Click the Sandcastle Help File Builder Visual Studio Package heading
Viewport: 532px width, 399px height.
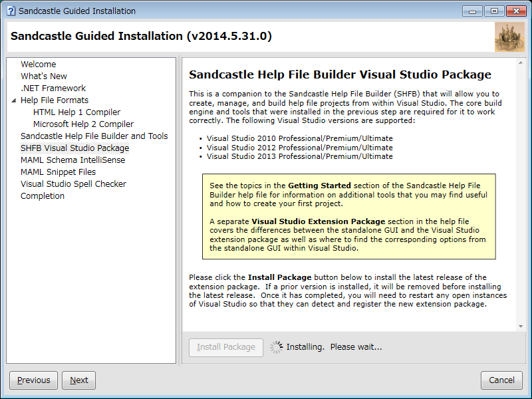(x=340, y=74)
